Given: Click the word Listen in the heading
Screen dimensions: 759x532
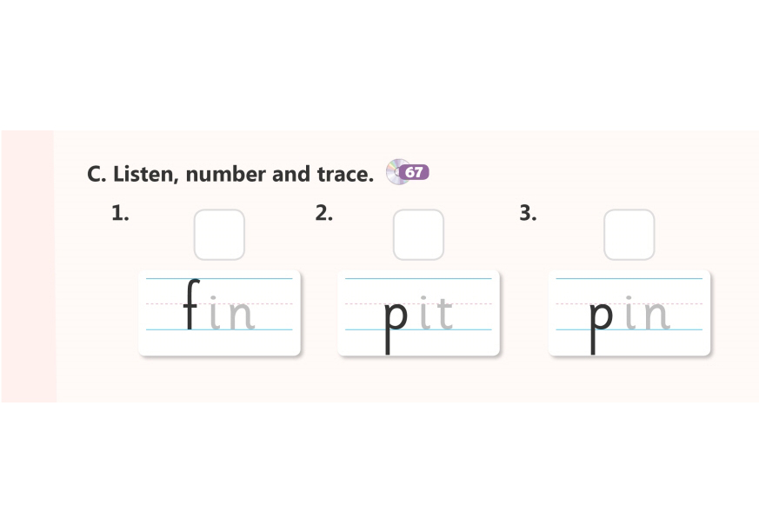Looking at the screenshot, I should tap(144, 174).
